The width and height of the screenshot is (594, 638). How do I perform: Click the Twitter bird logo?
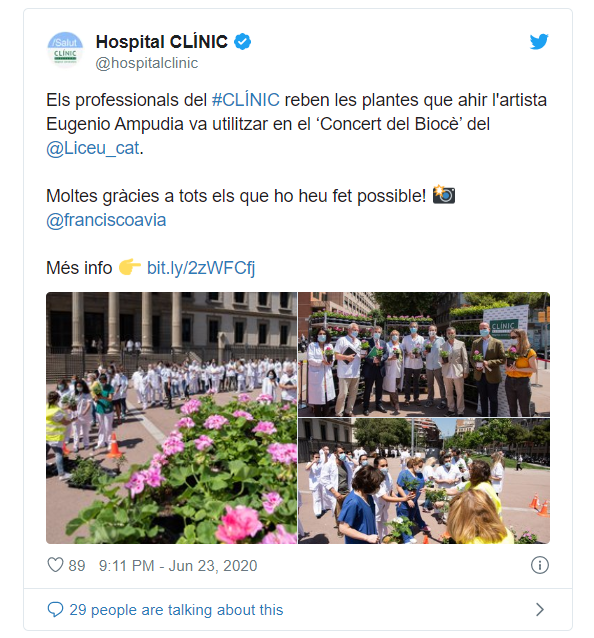539,42
